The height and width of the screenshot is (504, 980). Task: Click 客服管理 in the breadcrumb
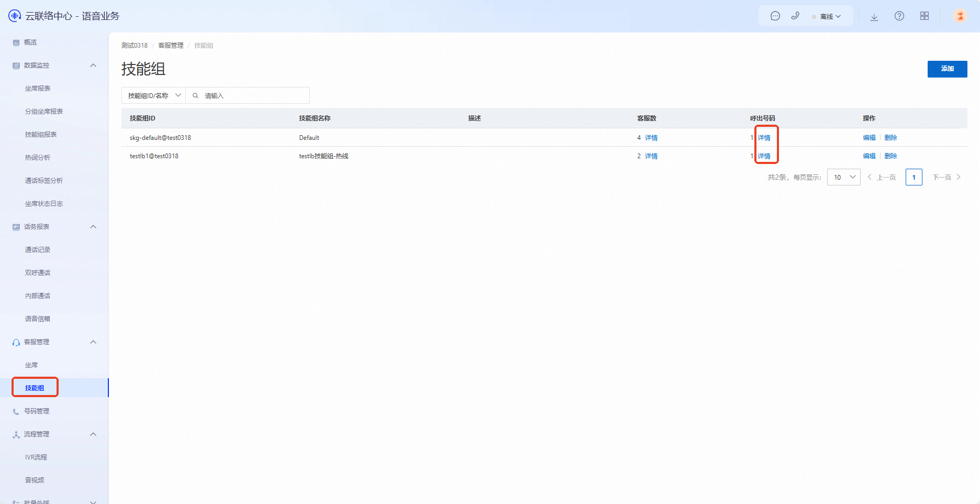(171, 46)
